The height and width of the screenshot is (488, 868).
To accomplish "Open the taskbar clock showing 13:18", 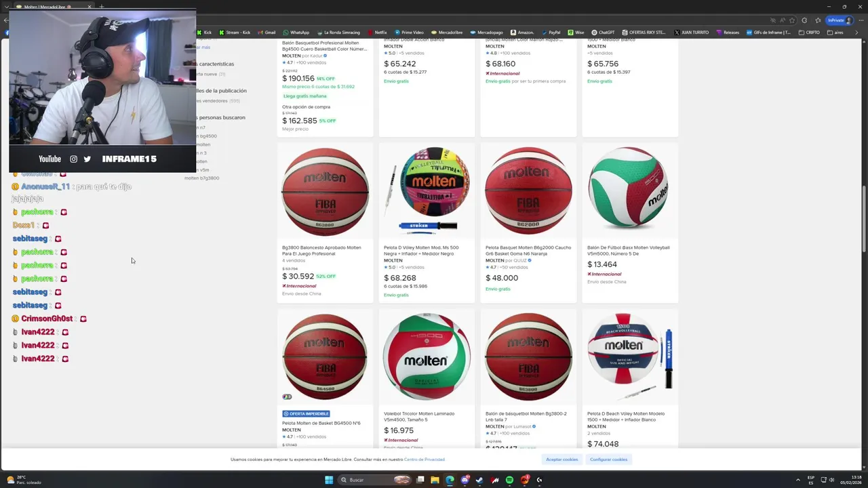I will pyautogui.click(x=851, y=480).
